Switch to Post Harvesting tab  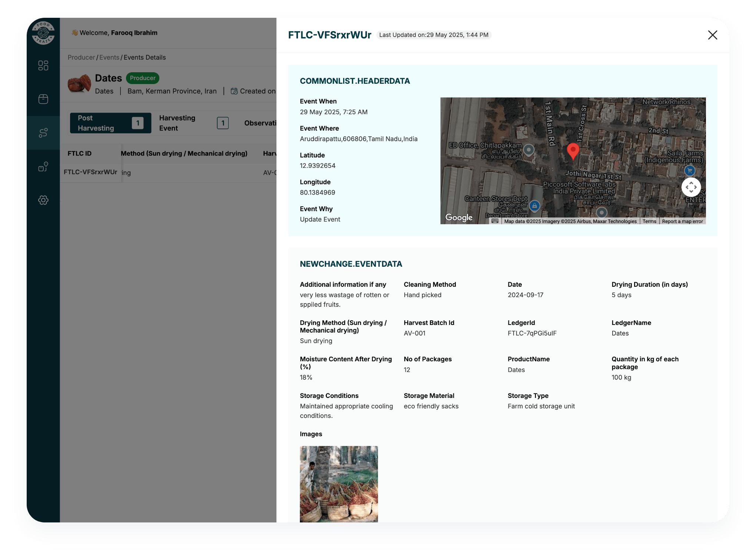110,123
